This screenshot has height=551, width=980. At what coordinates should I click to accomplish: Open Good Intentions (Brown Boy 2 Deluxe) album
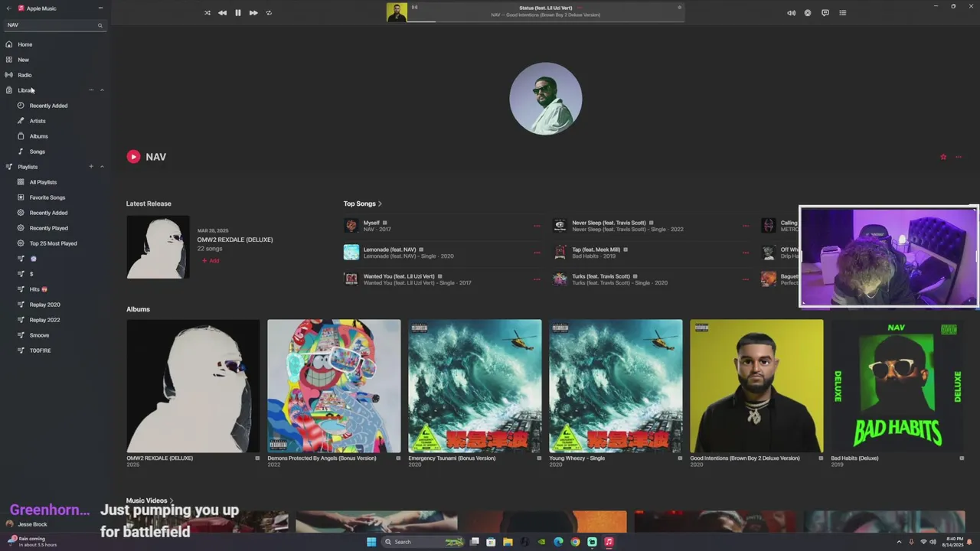click(x=756, y=386)
